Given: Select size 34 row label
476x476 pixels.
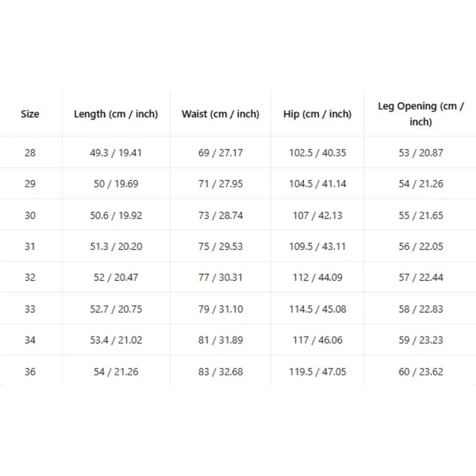Looking at the screenshot, I should (x=30, y=340).
